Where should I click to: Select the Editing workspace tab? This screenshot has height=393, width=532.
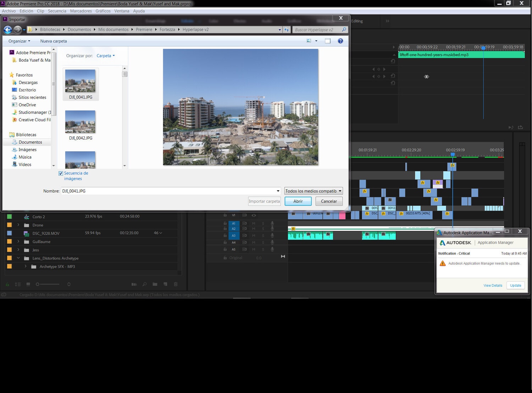click(357, 21)
